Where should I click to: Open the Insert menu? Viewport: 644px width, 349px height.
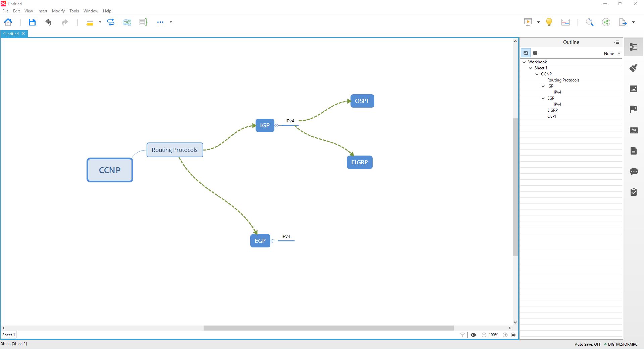(x=42, y=11)
